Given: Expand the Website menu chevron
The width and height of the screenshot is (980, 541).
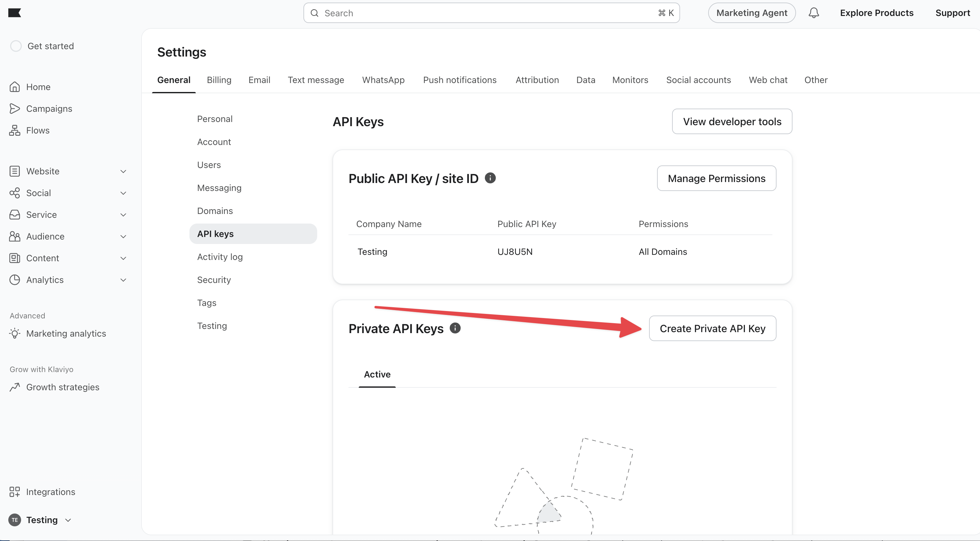Looking at the screenshot, I should pos(123,171).
